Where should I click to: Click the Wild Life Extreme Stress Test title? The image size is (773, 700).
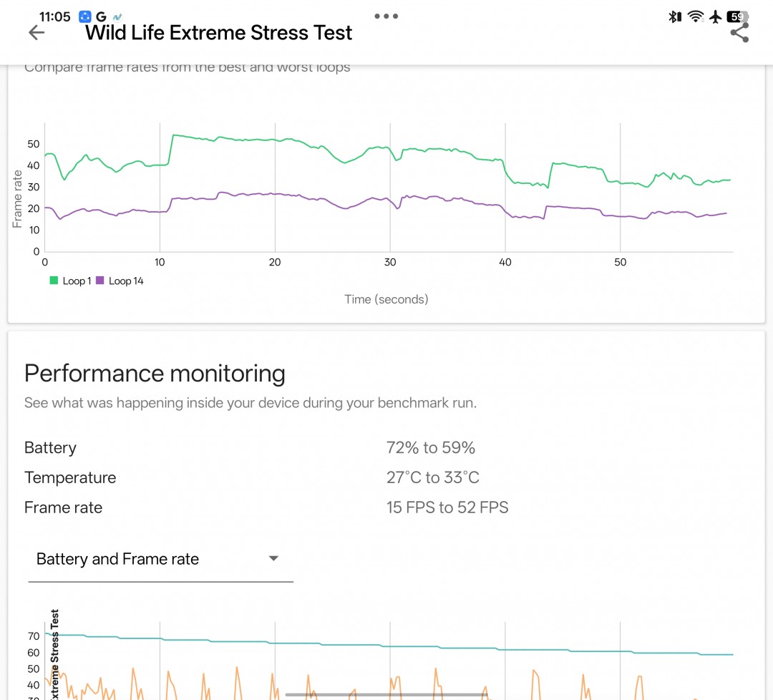click(219, 33)
